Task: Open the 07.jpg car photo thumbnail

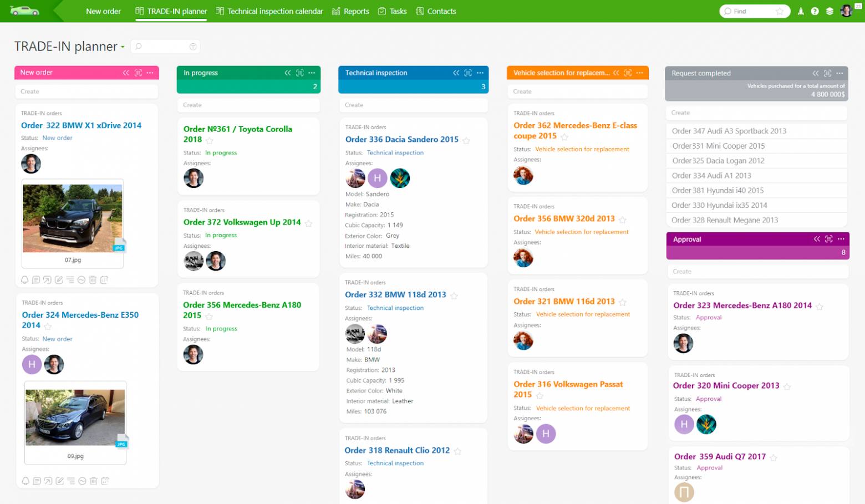Action: pyautogui.click(x=73, y=218)
